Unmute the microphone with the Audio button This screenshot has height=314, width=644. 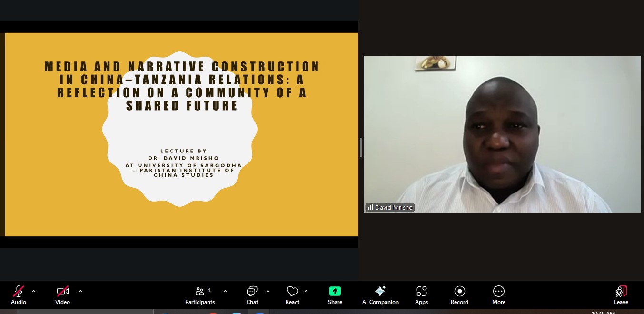(x=19, y=294)
